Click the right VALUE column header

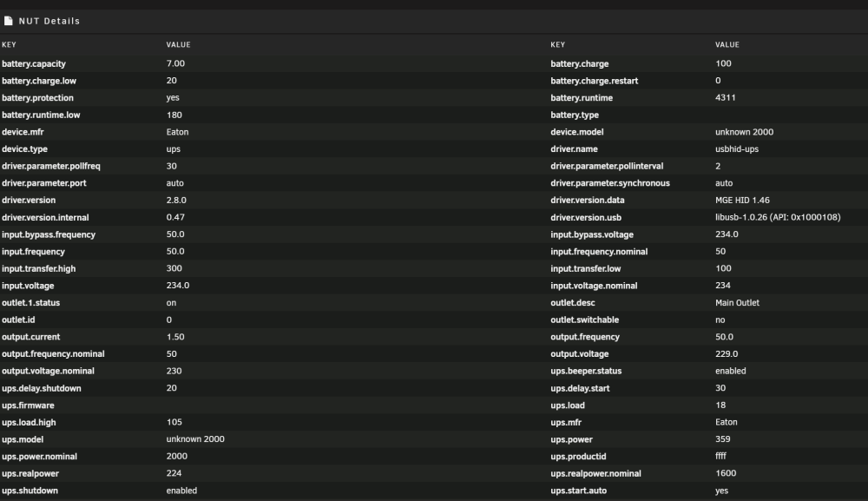point(727,45)
